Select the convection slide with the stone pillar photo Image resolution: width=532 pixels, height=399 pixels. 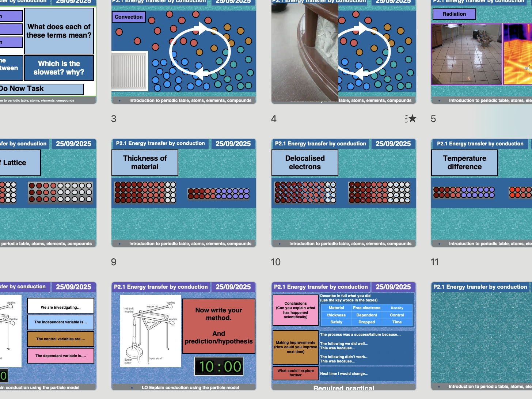click(343, 51)
